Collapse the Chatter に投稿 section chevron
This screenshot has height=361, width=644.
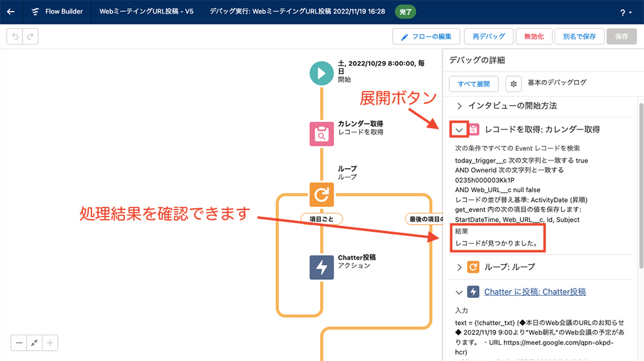459,292
